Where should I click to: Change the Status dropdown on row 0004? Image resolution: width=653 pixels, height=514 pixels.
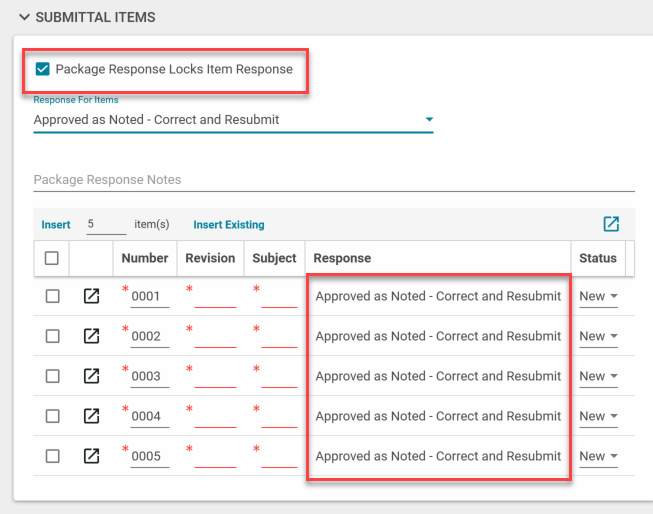pyautogui.click(x=598, y=416)
